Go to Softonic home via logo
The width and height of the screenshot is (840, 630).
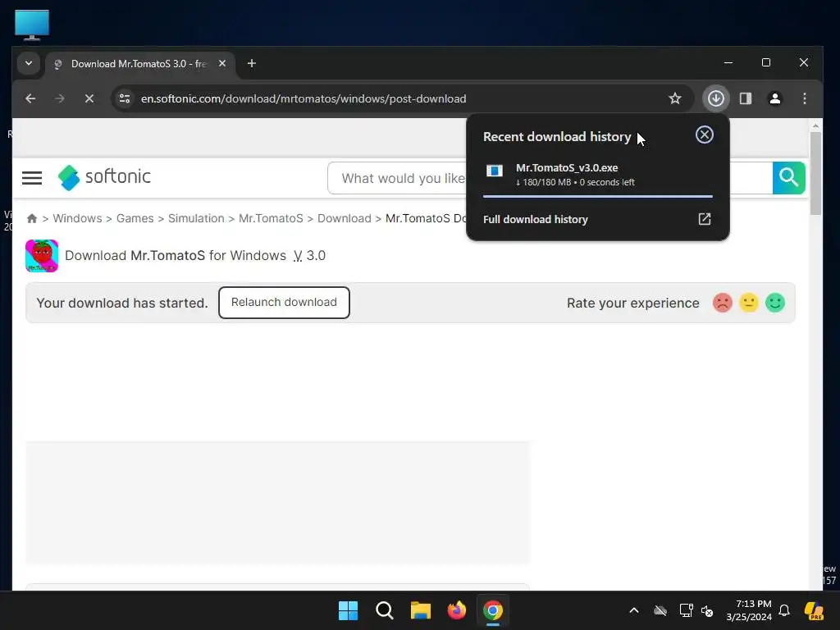point(104,177)
